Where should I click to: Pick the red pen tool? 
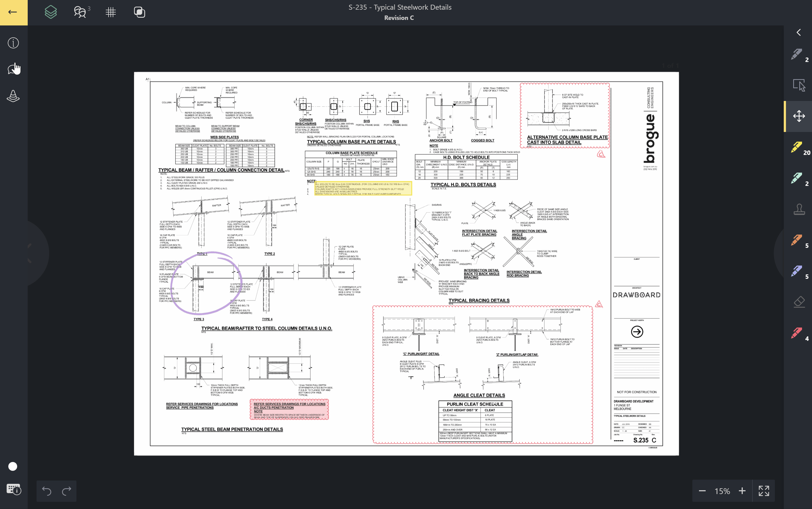click(797, 333)
